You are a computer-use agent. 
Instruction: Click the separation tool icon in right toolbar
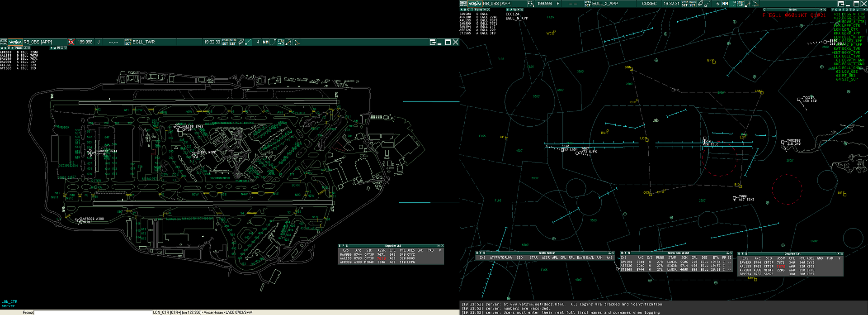pos(747,4)
